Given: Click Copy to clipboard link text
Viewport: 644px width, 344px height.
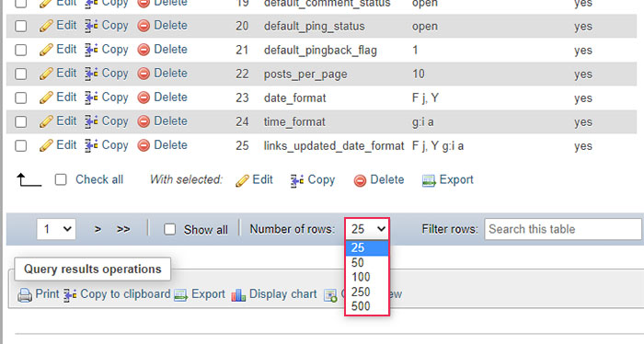Looking at the screenshot, I should pyautogui.click(x=125, y=294).
